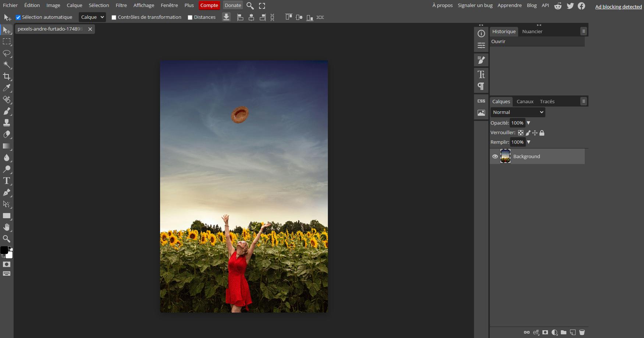Delete layer using trash icon
The image size is (644, 338).
click(x=582, y=332)
